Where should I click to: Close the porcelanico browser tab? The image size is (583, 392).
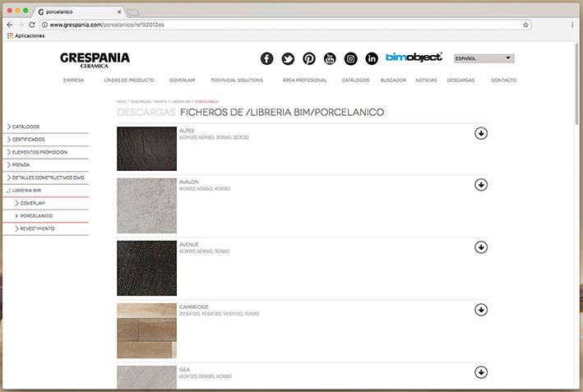[119, 12]
